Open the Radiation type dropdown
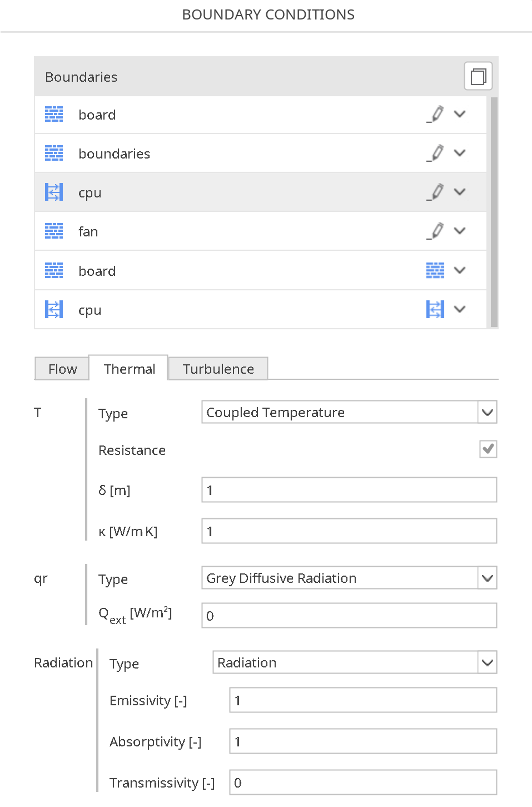The height and width of the screenshot is (807, 532). [x=487, y=662]
